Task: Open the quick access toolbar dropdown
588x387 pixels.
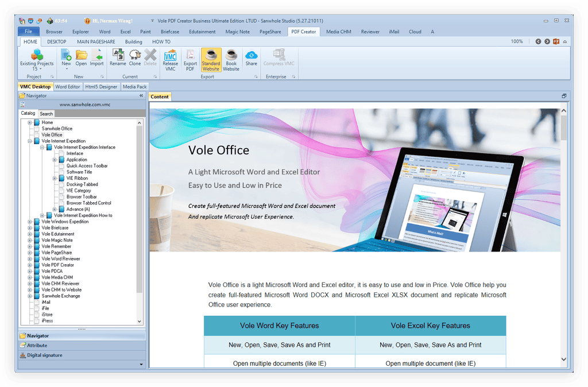Action: (152, 21)
